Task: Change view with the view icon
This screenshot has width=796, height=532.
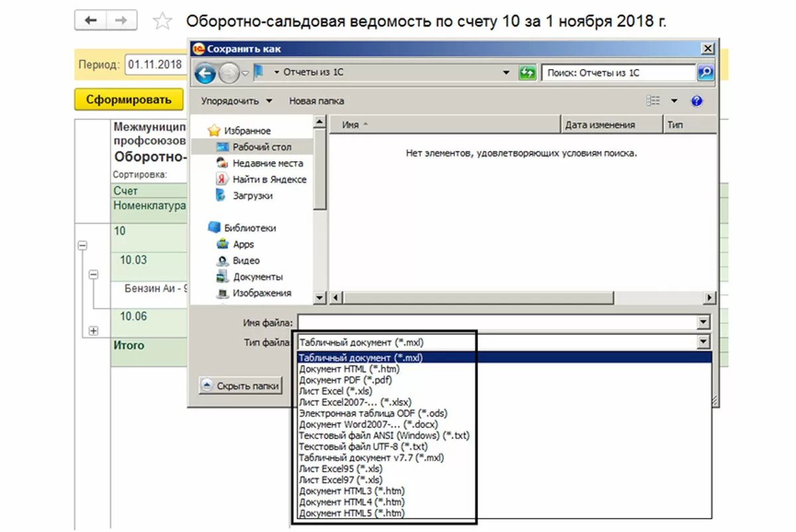Action: click(x=654, y=101)
